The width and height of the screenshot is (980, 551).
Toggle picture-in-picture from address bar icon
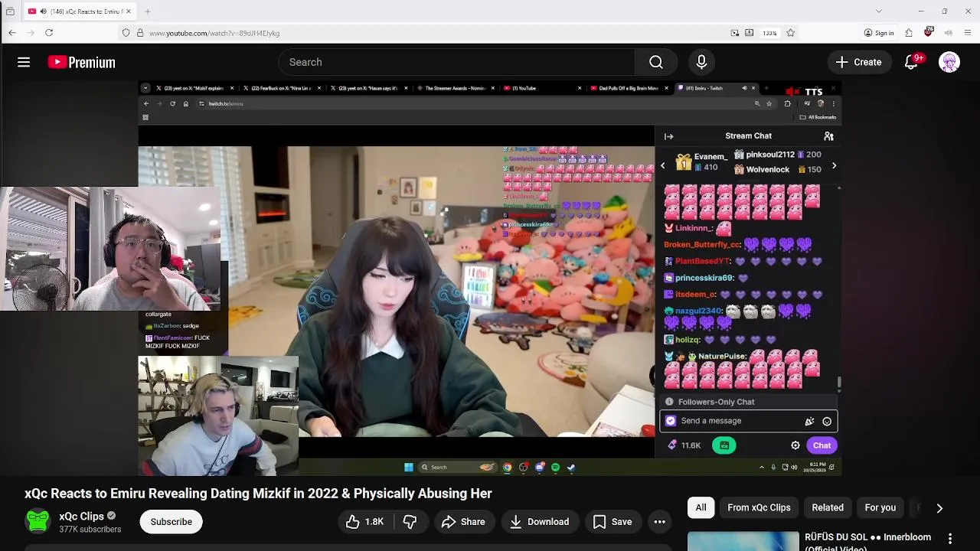(735, 33)
